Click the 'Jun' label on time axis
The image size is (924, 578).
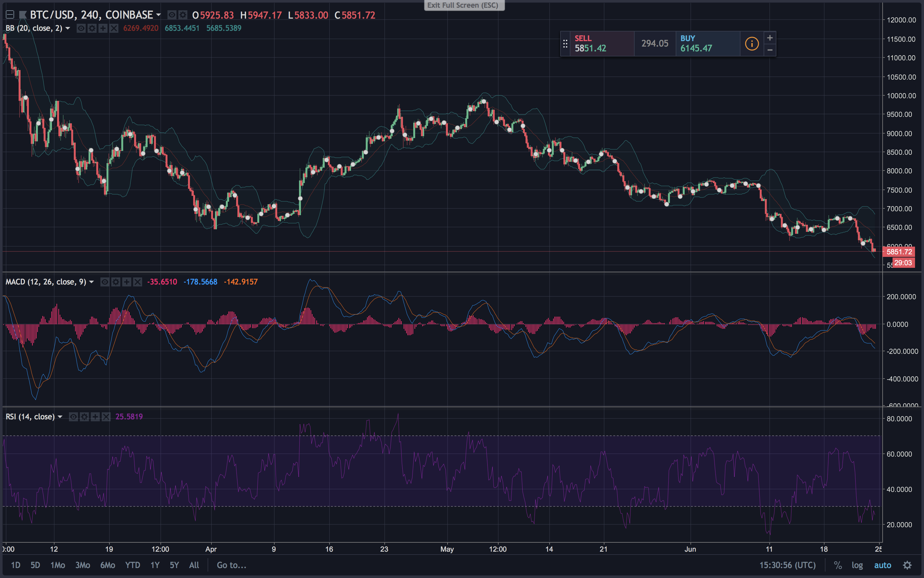pos(690,549)
